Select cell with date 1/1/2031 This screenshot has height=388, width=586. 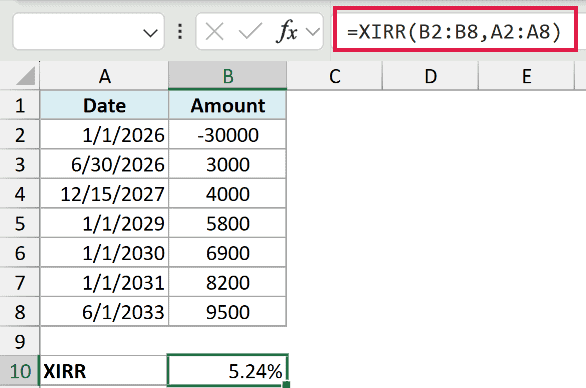point(104,283)
